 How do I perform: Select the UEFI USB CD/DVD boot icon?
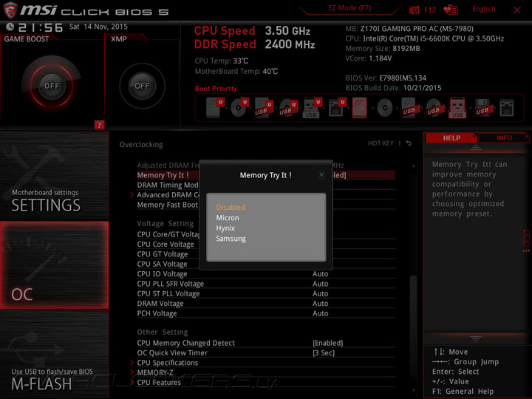point(288,107)
